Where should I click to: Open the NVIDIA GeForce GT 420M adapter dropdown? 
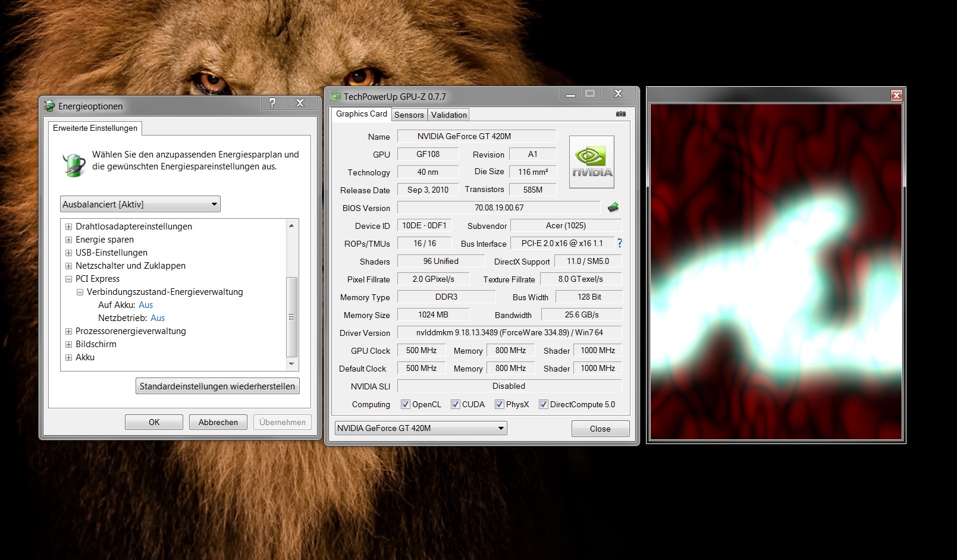421,428
